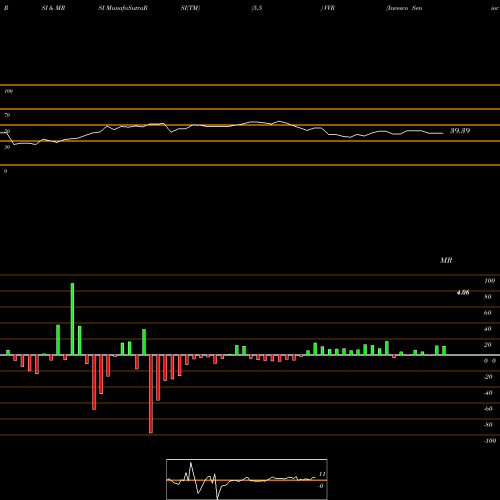Click the MR axis label 40
Image resolution: width=500 pixels, height=500 pixels.
coord(488,329)
